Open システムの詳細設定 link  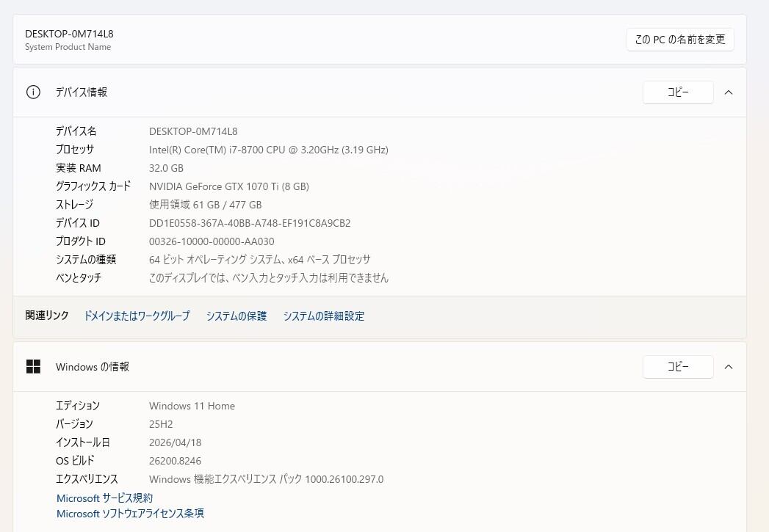(x=324, y=316)
